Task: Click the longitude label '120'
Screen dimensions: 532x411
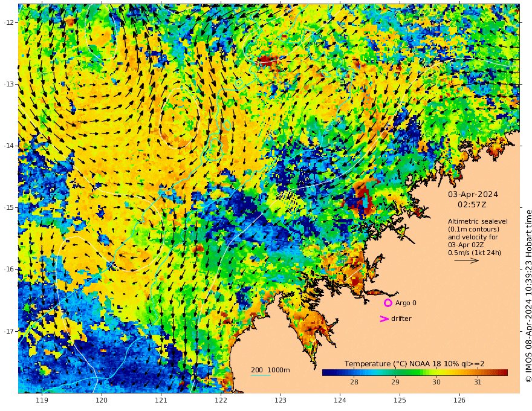Action: pos(102,400)
